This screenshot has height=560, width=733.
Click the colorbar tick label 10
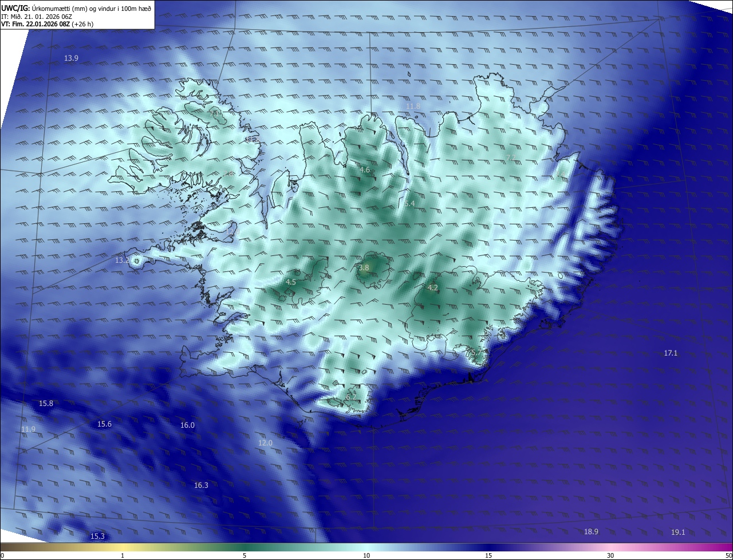(366, 555)
